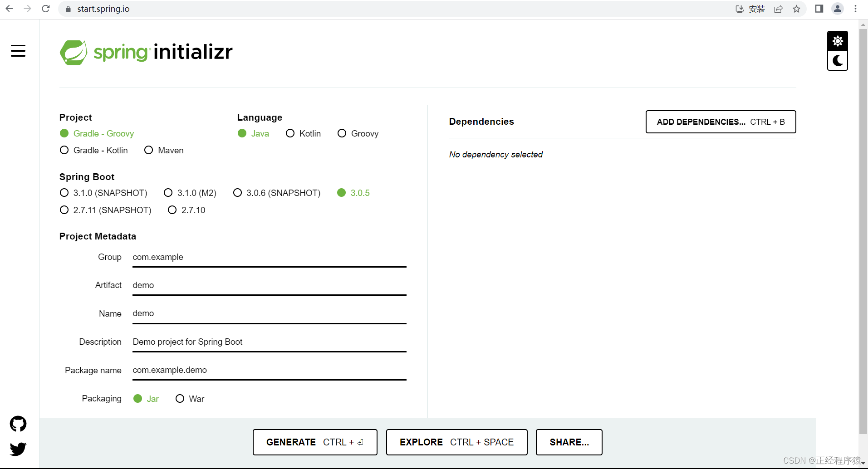
Task: Open the GitHub link icon
Action: point(18,424)
